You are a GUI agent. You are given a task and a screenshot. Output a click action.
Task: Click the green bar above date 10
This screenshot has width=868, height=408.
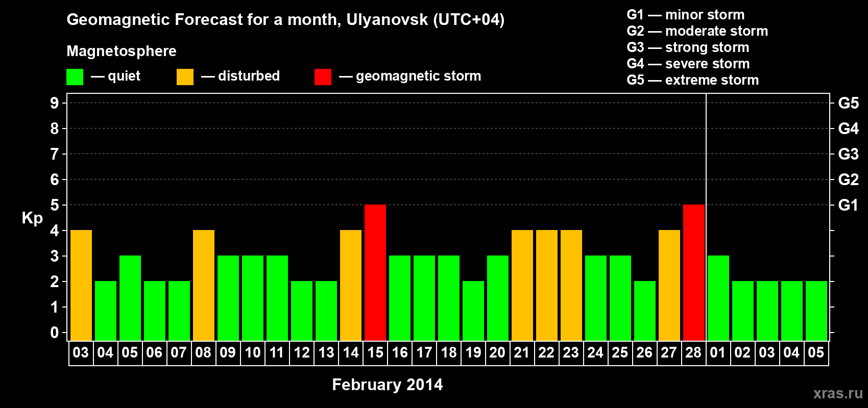click(253, 298)
